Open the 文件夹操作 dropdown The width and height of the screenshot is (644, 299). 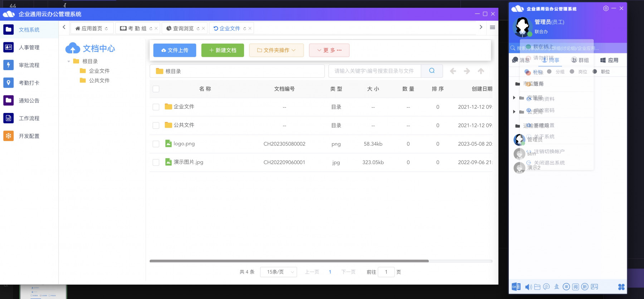[276, 50]
